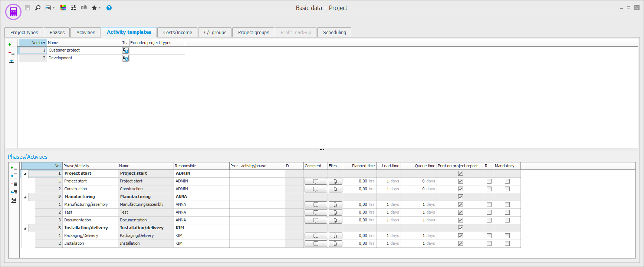The height and width of the screenshot is (267, 644).
Task: Collapse the Installation/delivery phase group
Action: [x=25, y=228]
